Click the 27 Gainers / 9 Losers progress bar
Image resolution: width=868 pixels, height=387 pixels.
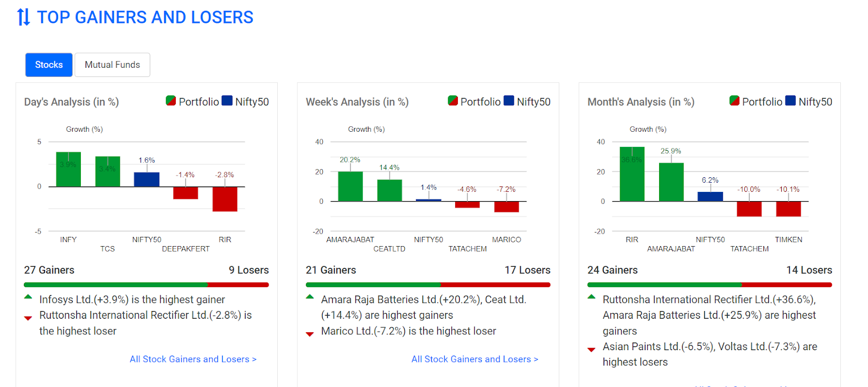click(x=146, y=285)
